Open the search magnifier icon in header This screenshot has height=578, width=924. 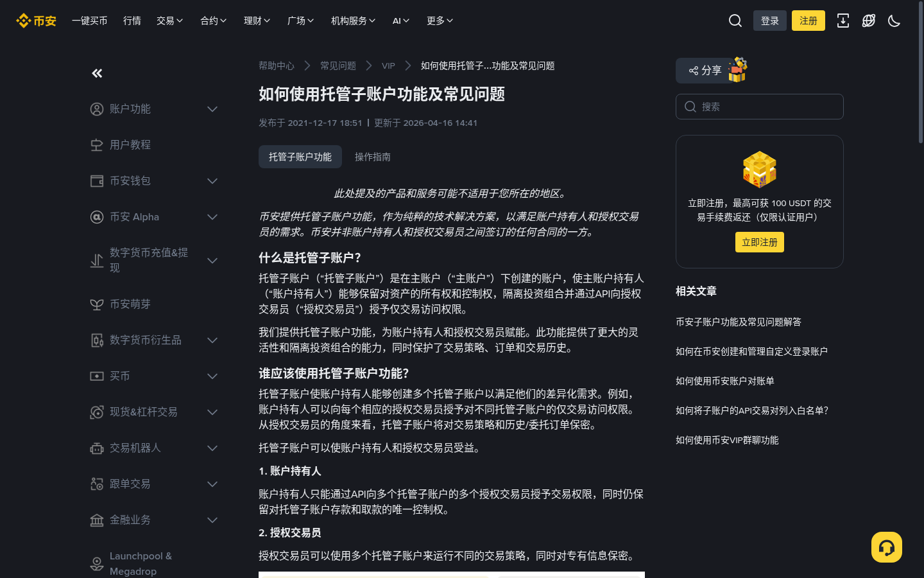735,21
